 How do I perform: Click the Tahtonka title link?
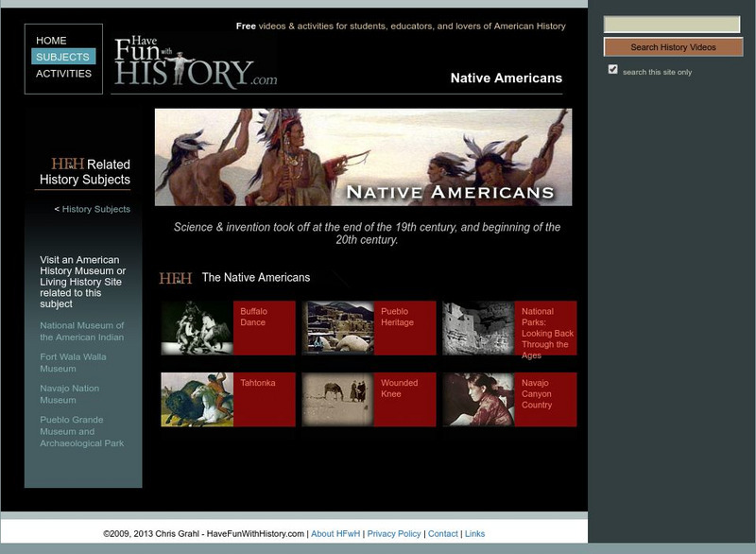coord(258,383)
